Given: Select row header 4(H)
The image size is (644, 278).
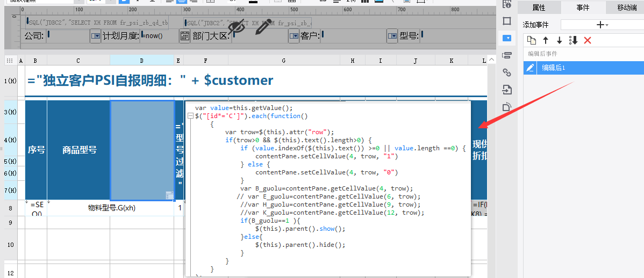Looking at the screenshot, I should pyautogui.click(x=10, y=140).
